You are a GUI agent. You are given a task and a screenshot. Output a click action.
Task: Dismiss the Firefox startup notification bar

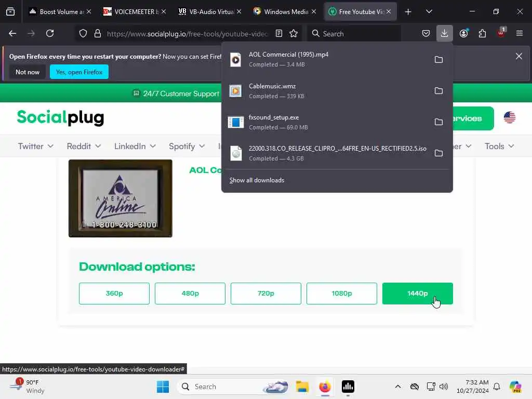pyautogui.click(x=519, y=56)
